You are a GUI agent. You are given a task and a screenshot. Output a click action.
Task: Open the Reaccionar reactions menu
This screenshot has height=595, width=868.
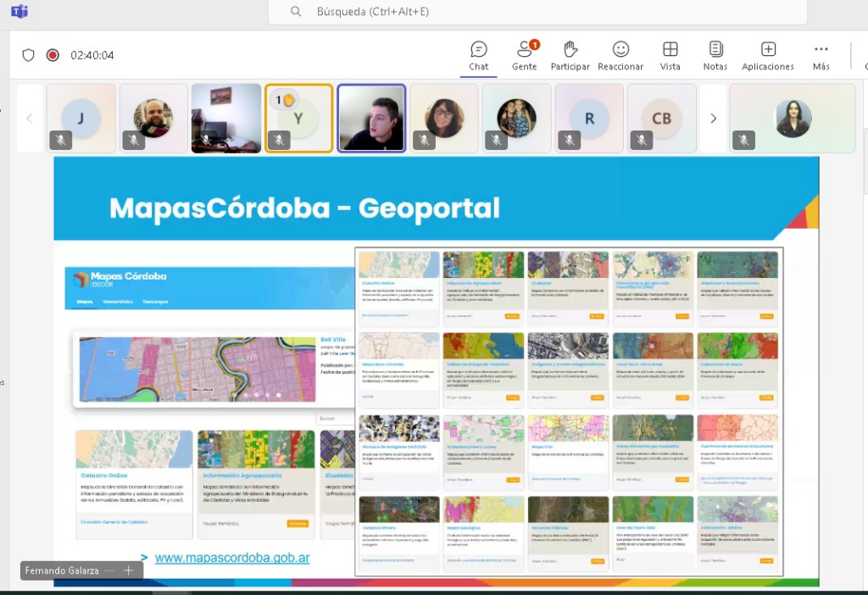(620, 56)
